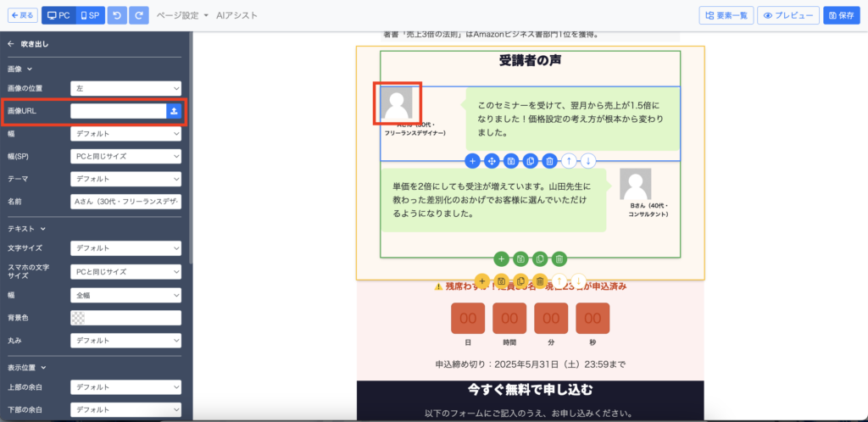
Task: Select Aさん speech bubble about 売上が1.5倍
Action: tap(572, 119)
